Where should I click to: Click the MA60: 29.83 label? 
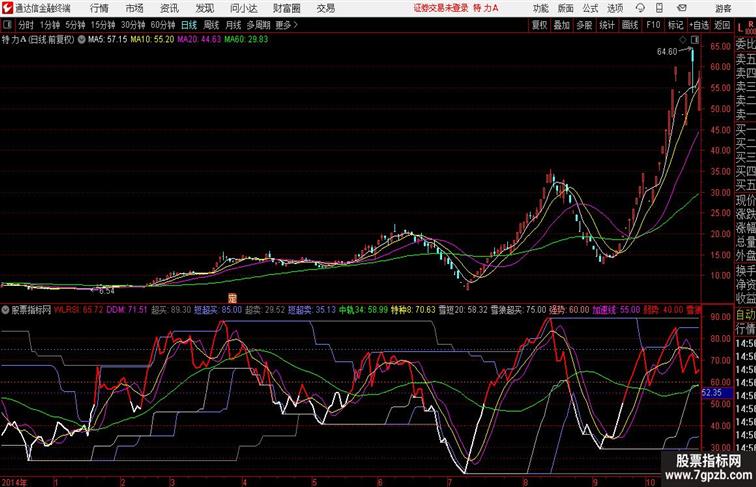point(246,40)
